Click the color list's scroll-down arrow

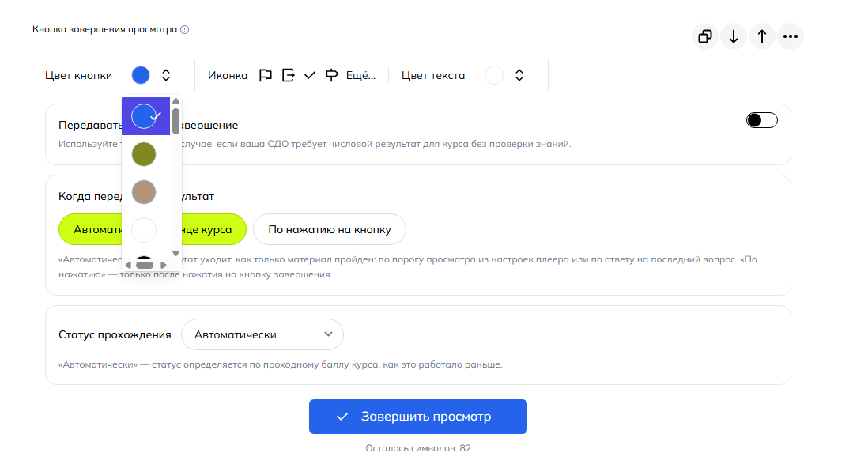pos(176,253)
